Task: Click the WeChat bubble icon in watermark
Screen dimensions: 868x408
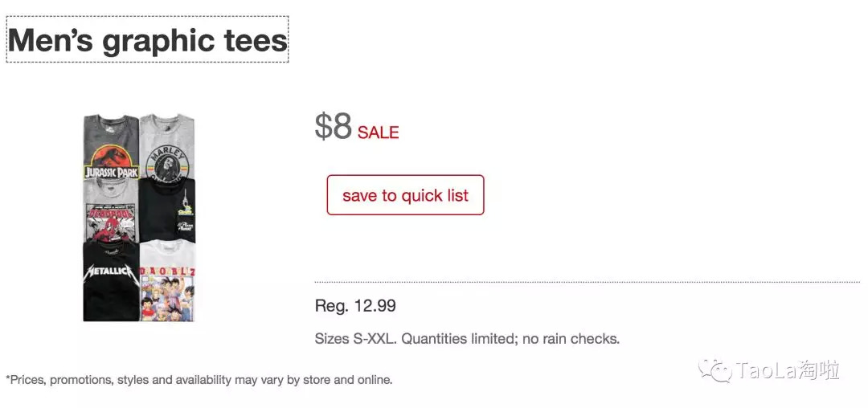Action: (714, 370)
